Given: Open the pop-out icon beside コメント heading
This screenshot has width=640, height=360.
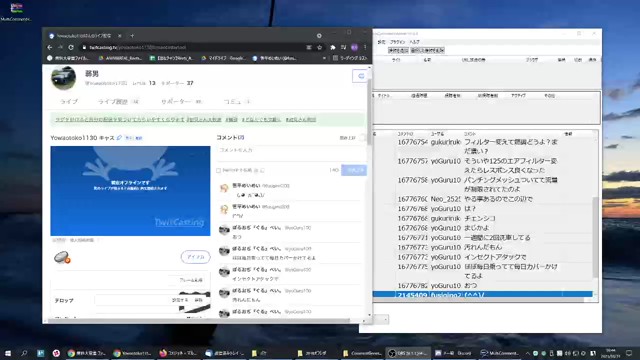Looking at the screenshot, I should point(242,138).
